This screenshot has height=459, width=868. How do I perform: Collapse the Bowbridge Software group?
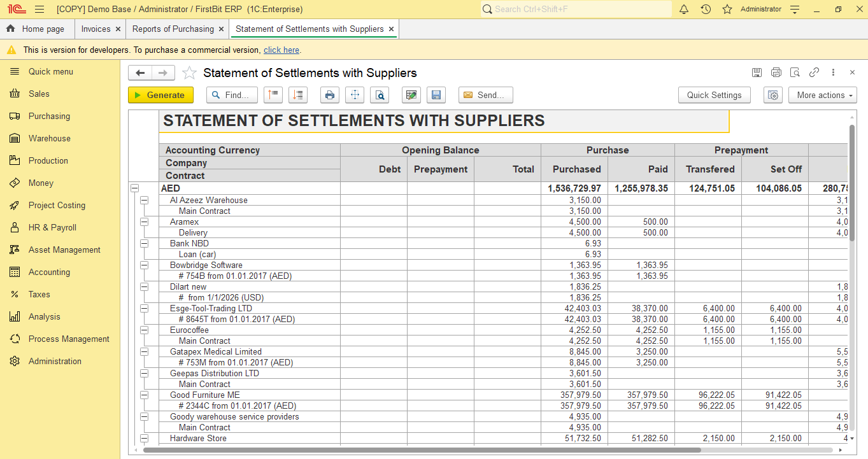tap(145, 265)
